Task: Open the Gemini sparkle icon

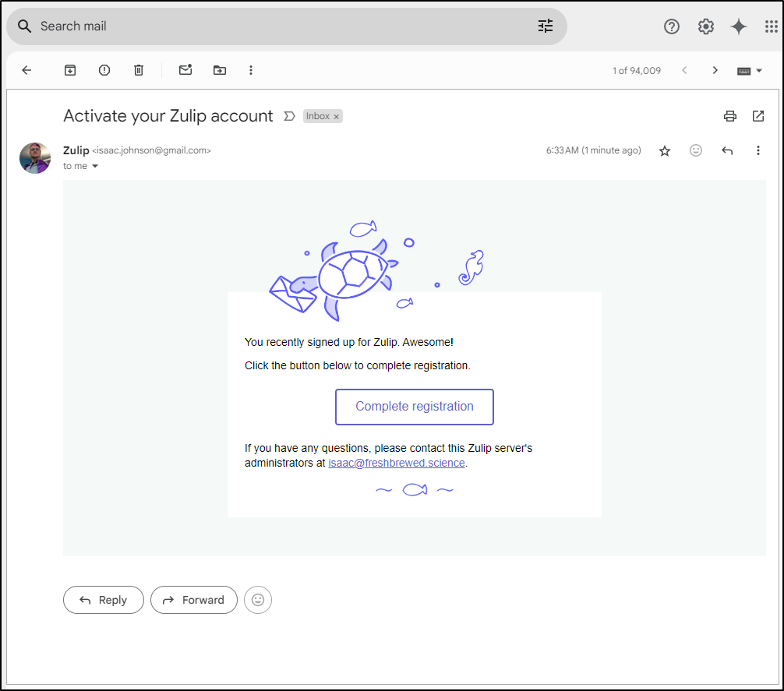Action: click(739, 26)
